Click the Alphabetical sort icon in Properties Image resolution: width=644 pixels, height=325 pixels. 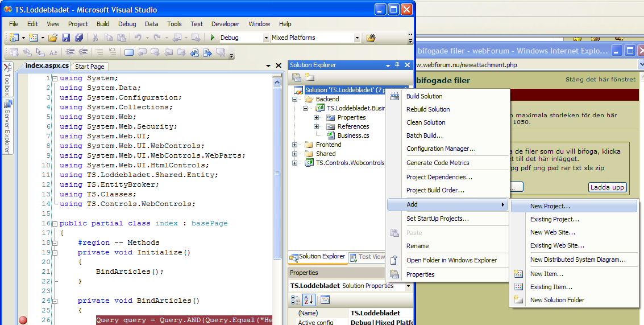click(309, 299)
